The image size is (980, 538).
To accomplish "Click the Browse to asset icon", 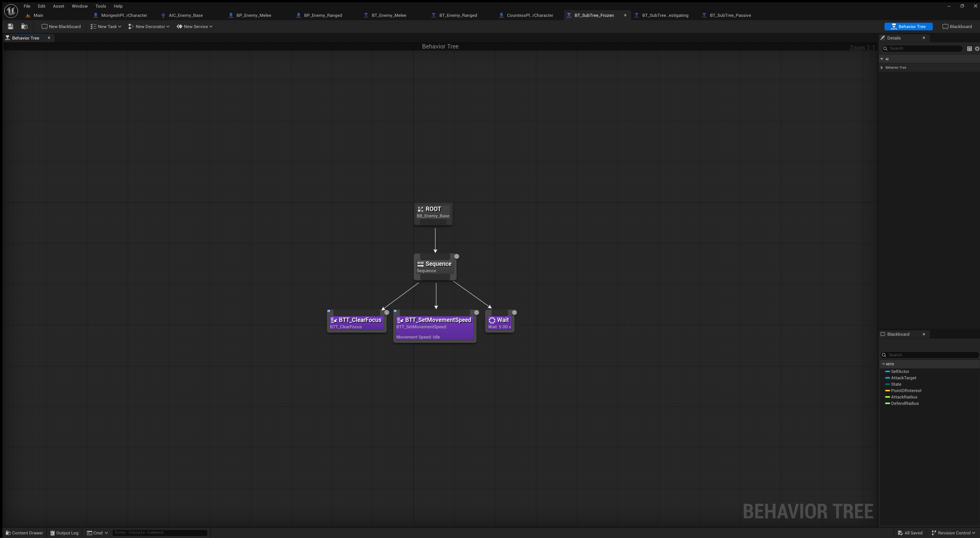I will [24, 27].
